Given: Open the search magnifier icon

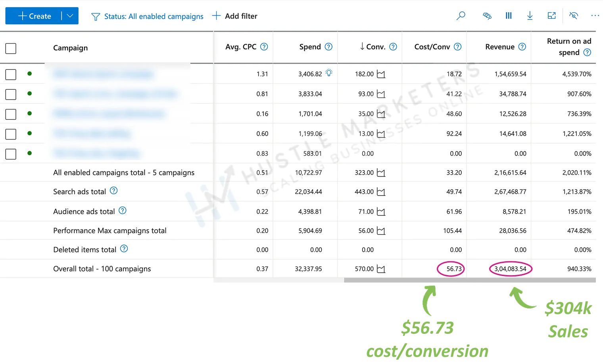Looking at the screenshot, I should [x=461, y=16].
